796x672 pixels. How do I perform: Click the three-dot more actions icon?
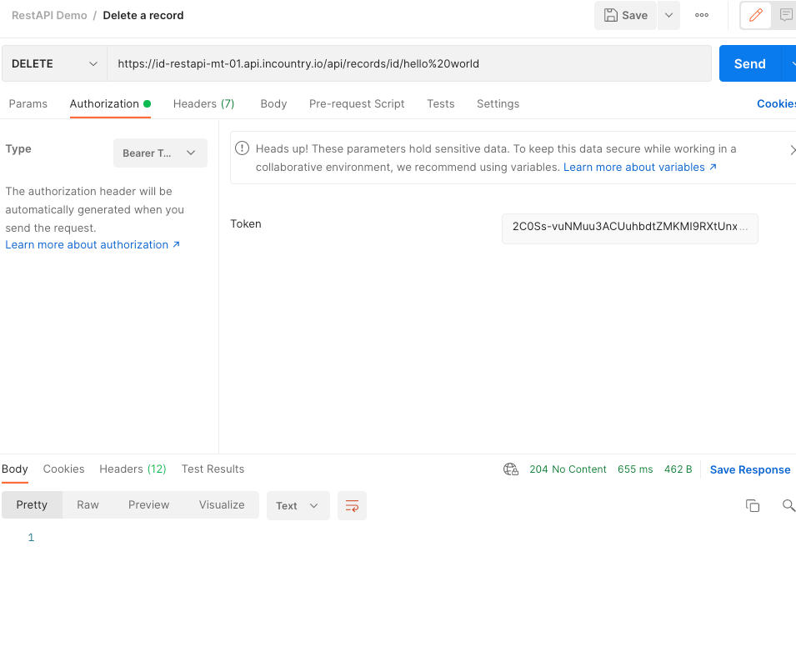tap(702, 15)
